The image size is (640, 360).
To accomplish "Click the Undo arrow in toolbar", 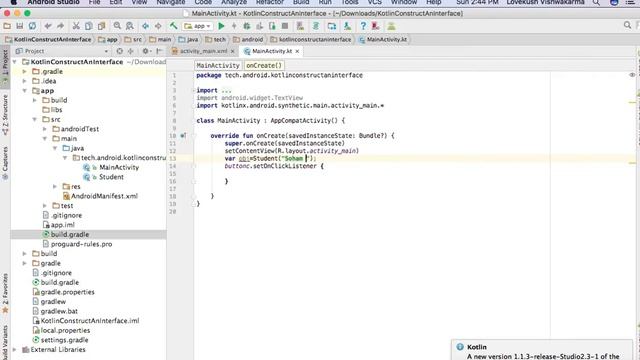I will click(x=48, y=26).
